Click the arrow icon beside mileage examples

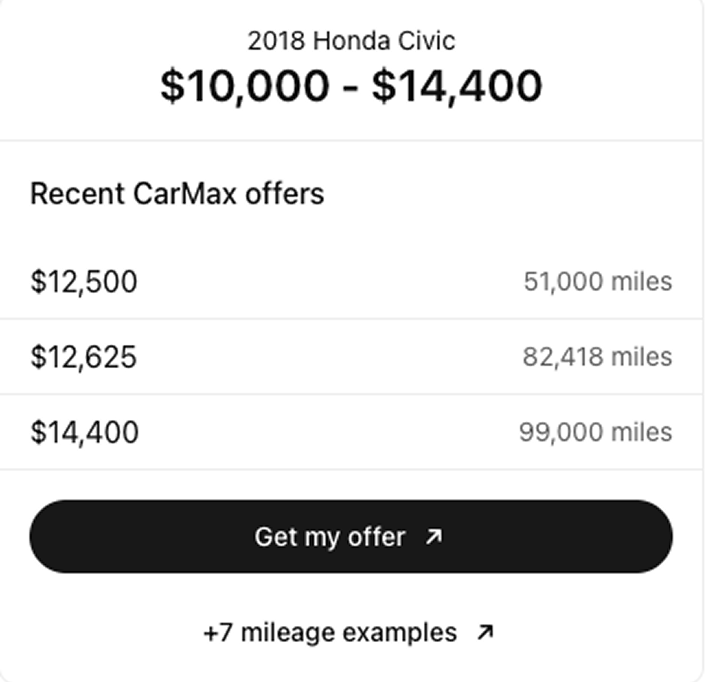[485, 633]
